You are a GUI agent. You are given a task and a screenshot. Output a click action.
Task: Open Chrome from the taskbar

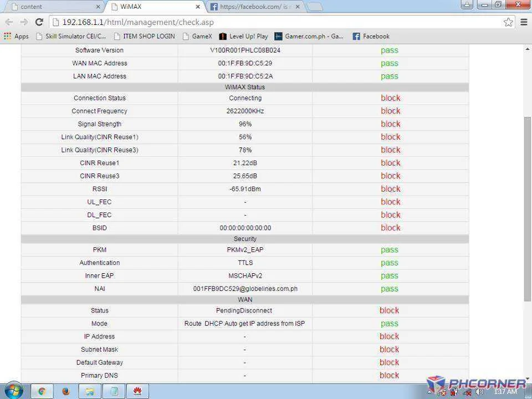(42, 392)
